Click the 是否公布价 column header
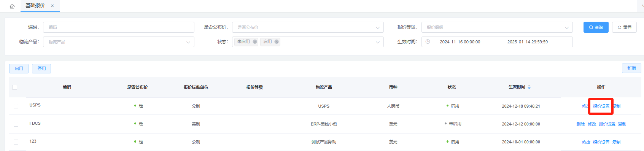 137,87
